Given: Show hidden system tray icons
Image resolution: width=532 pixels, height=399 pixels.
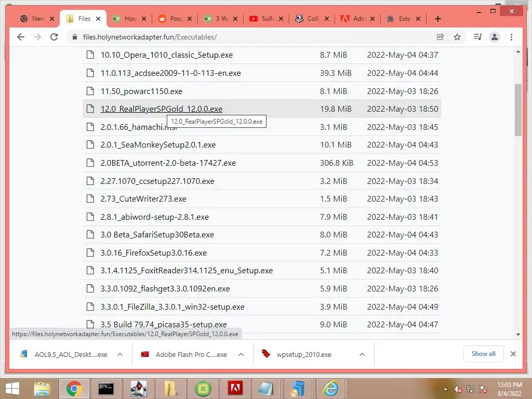Looking at the screenshot, I should pyautogui.click(x=445, y=389).
